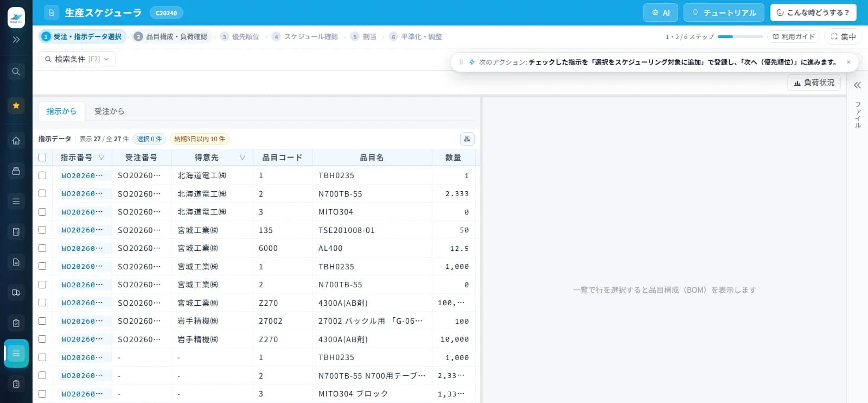Click the 品目名 column header
The height and width of the screenshot is (403, 868).
372,158
